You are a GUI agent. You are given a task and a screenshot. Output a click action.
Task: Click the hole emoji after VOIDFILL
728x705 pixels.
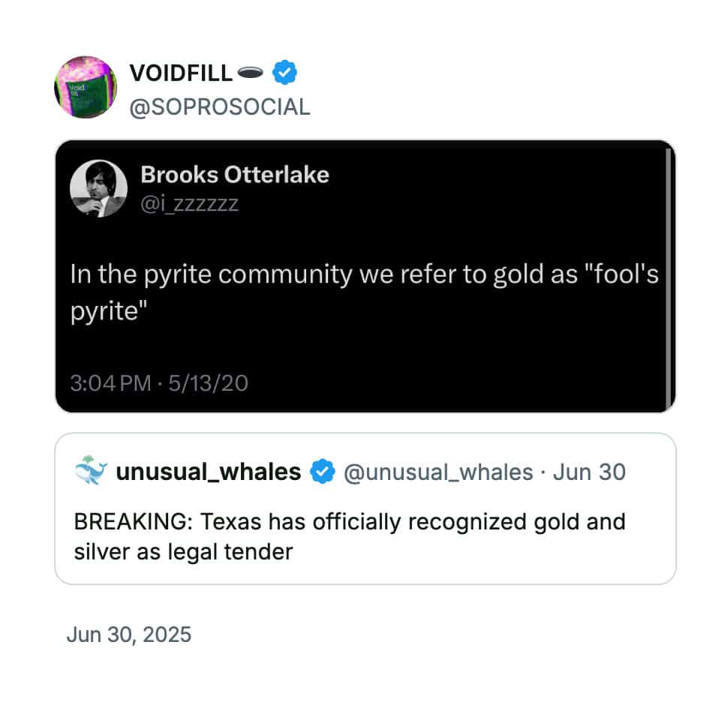click(x=250, y=72)
